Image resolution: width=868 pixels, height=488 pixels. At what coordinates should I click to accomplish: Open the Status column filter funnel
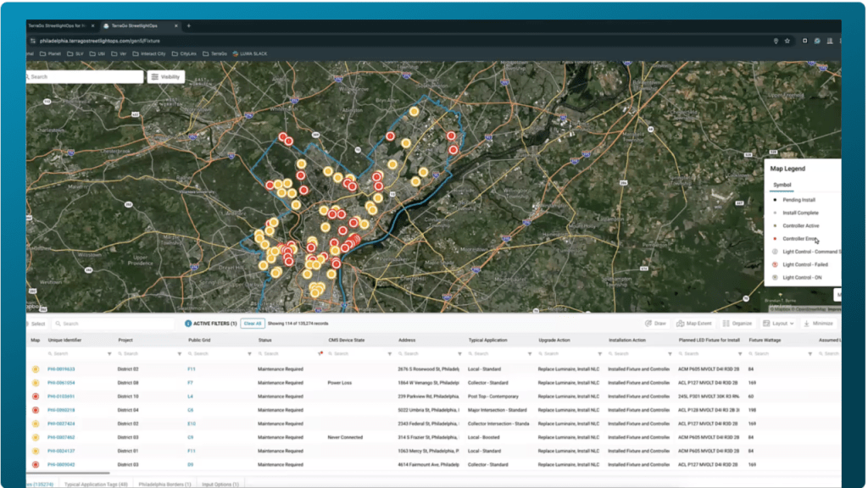pos(320,353)
